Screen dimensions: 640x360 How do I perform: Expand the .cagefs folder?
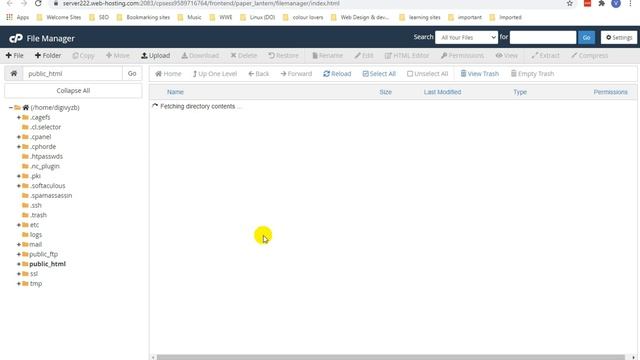(19, 117)
